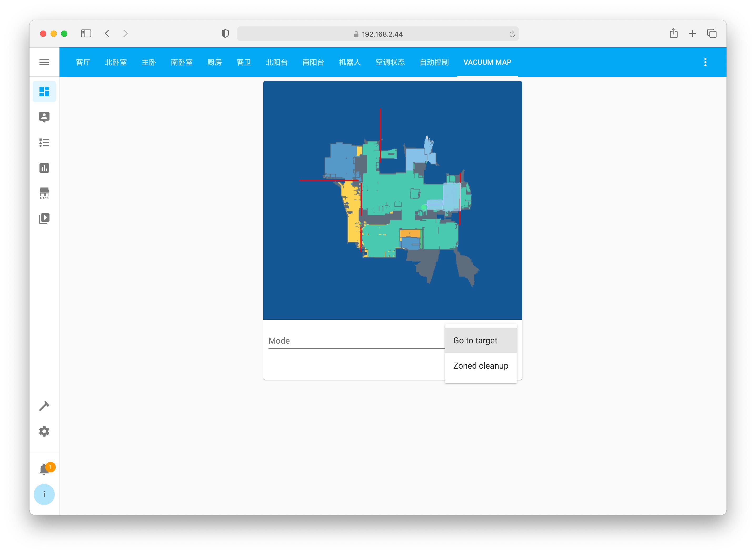Open the Overview dashboard icon
756x554 pixels.
click(44, 92)
